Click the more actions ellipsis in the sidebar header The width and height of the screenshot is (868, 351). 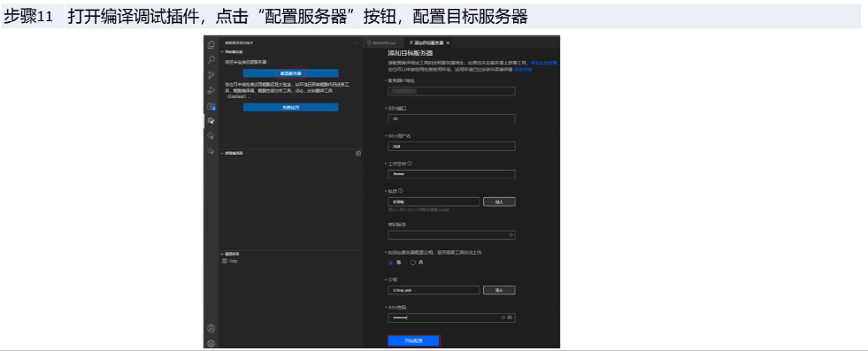point(356,42)
